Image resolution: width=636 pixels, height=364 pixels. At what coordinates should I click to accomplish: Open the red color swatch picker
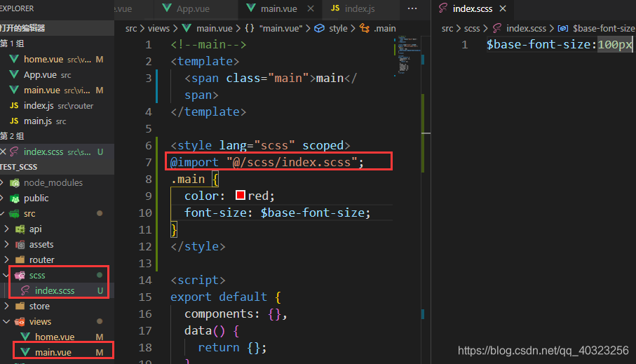pos(240,196)
